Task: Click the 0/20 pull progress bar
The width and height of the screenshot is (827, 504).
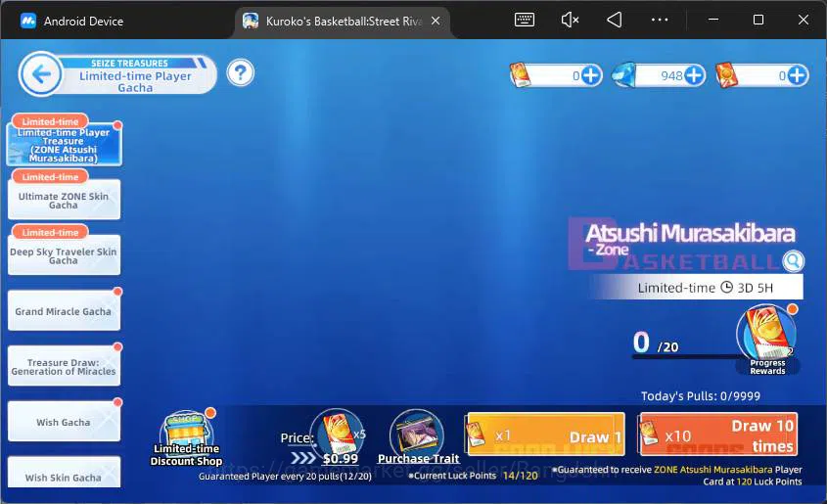Action: pyautogui.click(x=686, y=357)
